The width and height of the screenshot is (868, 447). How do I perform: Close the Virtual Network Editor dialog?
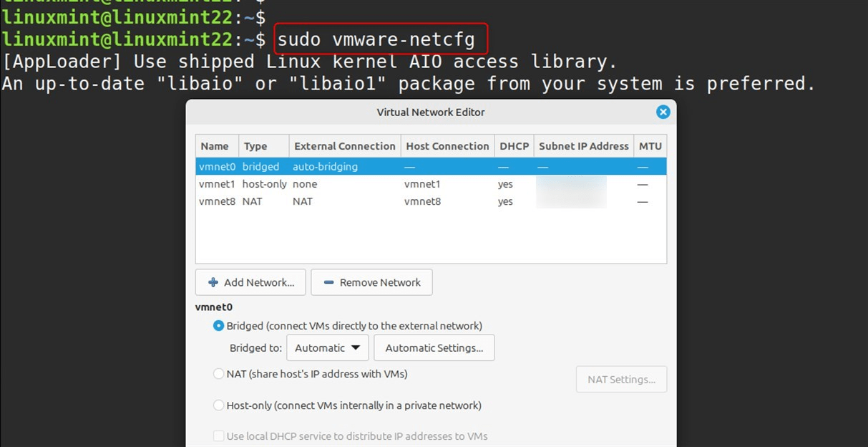point(663,112)
